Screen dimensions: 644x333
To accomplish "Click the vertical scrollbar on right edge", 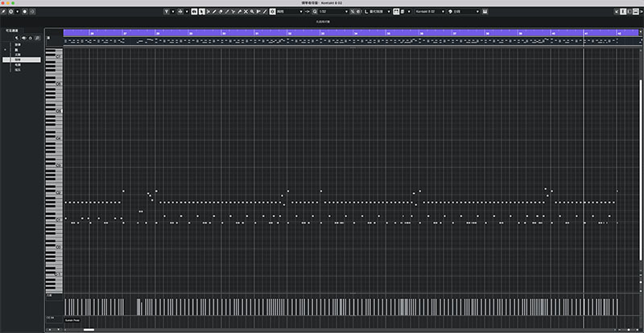I will coord(641,170).
